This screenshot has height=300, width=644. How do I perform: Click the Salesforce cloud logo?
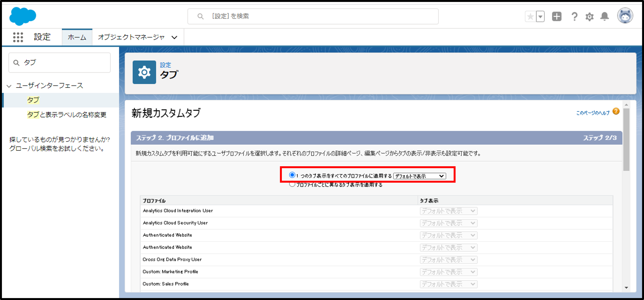tap(22, 16)
